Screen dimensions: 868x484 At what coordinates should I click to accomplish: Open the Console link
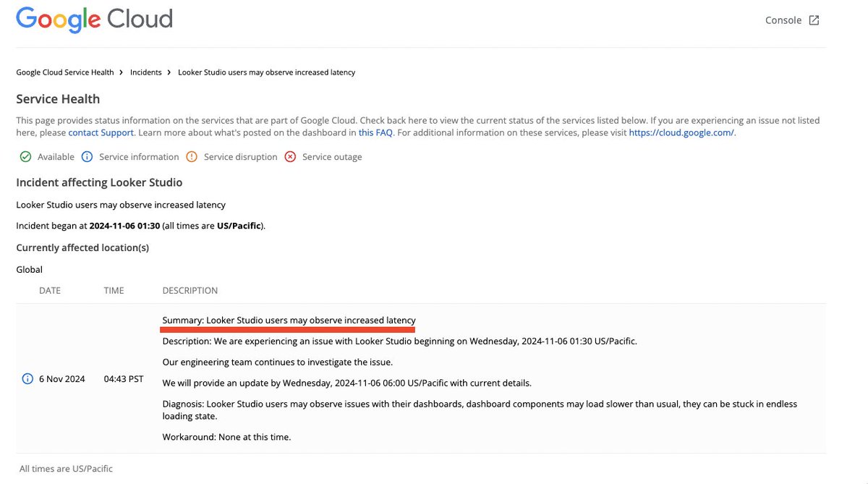(x=783, y=20)
